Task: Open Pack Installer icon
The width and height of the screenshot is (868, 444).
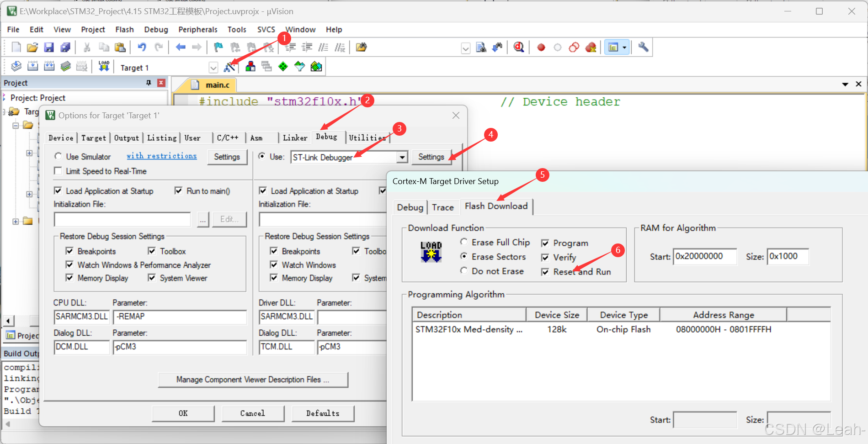Action: click(316, 67)
